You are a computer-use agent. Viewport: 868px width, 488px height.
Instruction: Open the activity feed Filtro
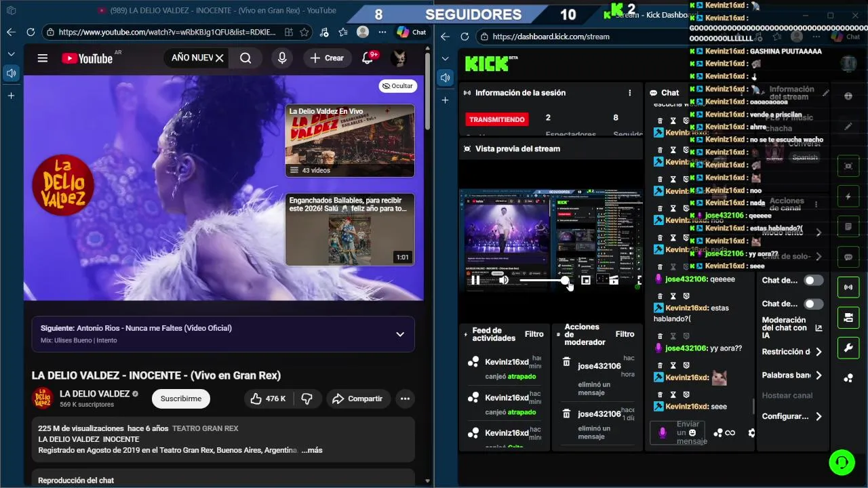coord(534,334)
